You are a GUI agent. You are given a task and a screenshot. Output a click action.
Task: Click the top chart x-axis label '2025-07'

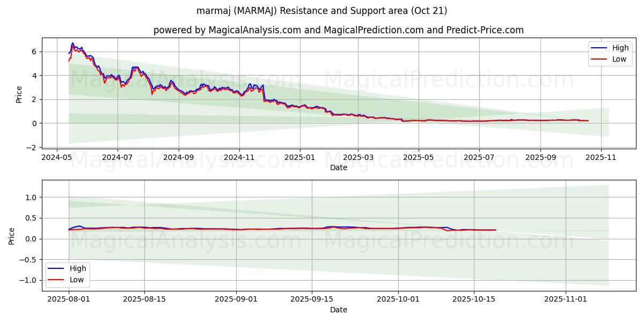point(479,158)
